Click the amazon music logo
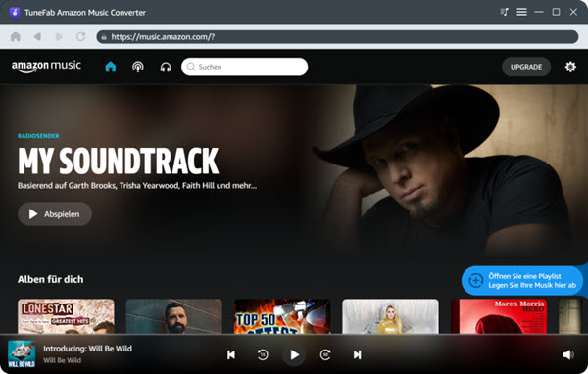The height and width of the screenshot is (374, 588). pos(46,67)
